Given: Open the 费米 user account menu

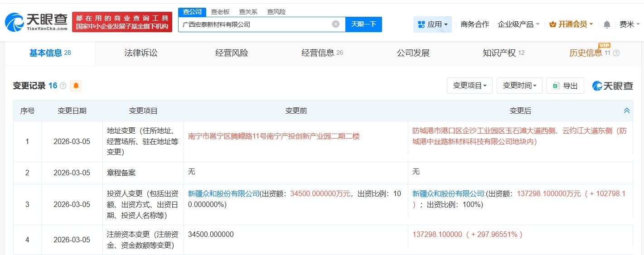Looking at the screenshot, I should pyautogui.click(x=629, y=24).
